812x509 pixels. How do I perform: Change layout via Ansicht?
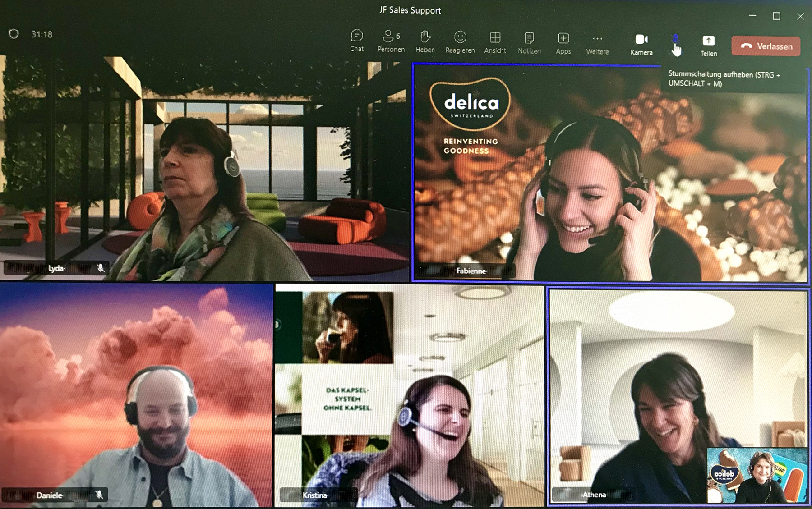[x=495, y=42]
